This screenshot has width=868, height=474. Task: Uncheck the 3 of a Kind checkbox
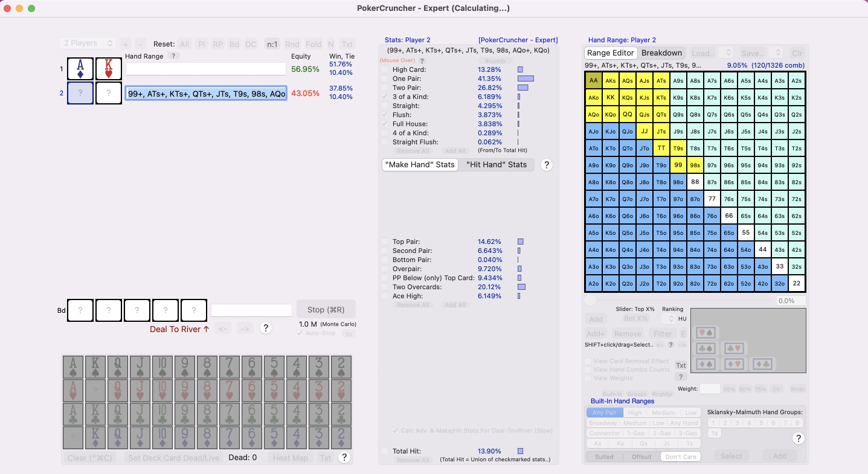pyautogui.click(x=385, y=97)
